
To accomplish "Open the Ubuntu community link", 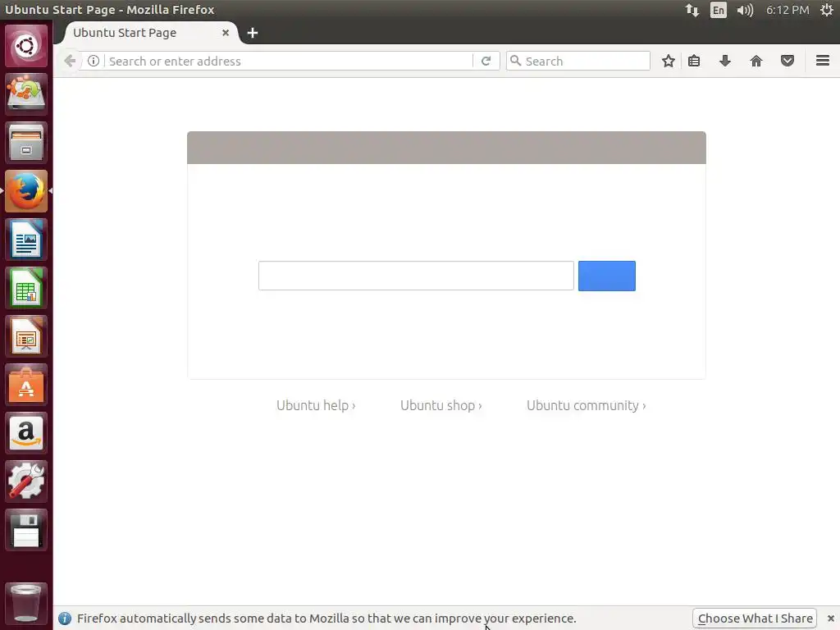I will [x=586, y=405].
